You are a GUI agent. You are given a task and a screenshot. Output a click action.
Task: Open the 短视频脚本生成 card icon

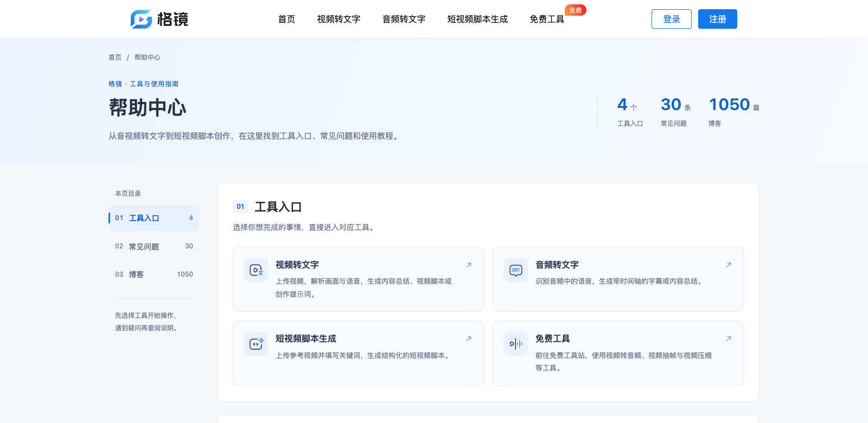[x=256, y=344]
